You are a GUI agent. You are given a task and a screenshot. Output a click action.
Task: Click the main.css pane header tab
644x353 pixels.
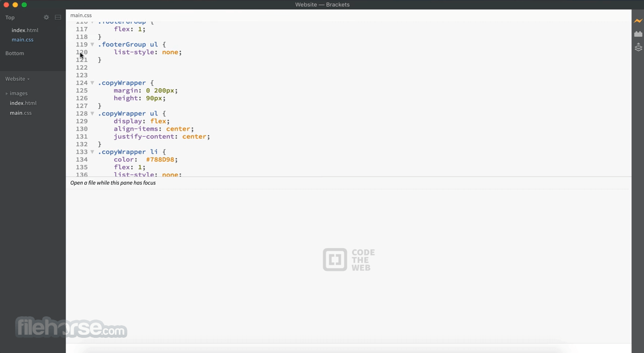[x=81, y=16]
